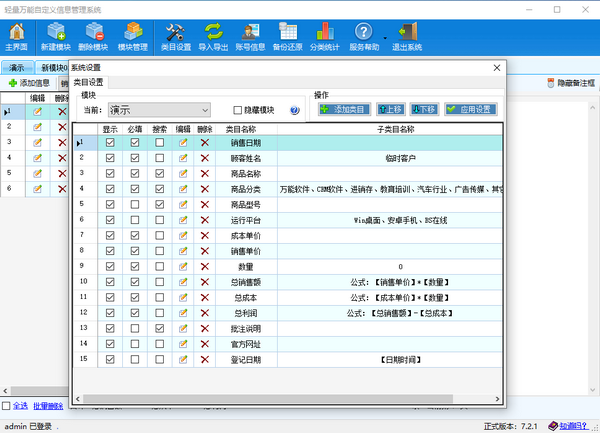
Task: Switch to the 类目设置 dialog tab
Action: pyautogui.click(x=88, y=82)
